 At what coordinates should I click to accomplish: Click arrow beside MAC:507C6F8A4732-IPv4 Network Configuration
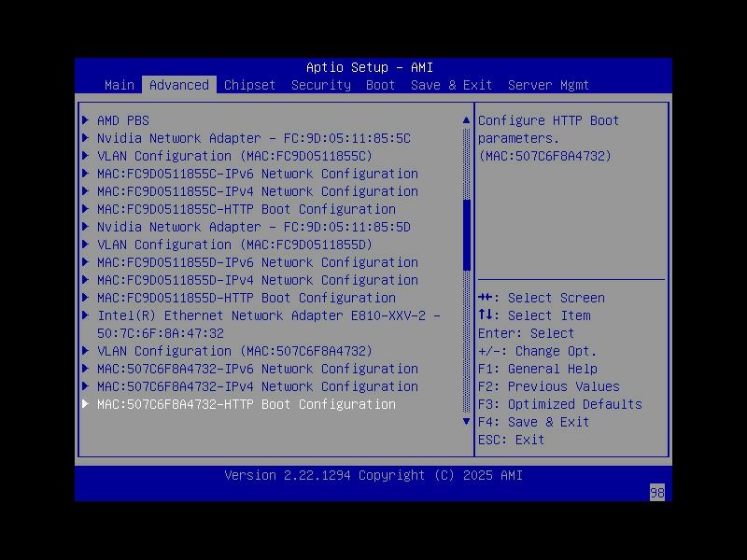pos(86,385)
